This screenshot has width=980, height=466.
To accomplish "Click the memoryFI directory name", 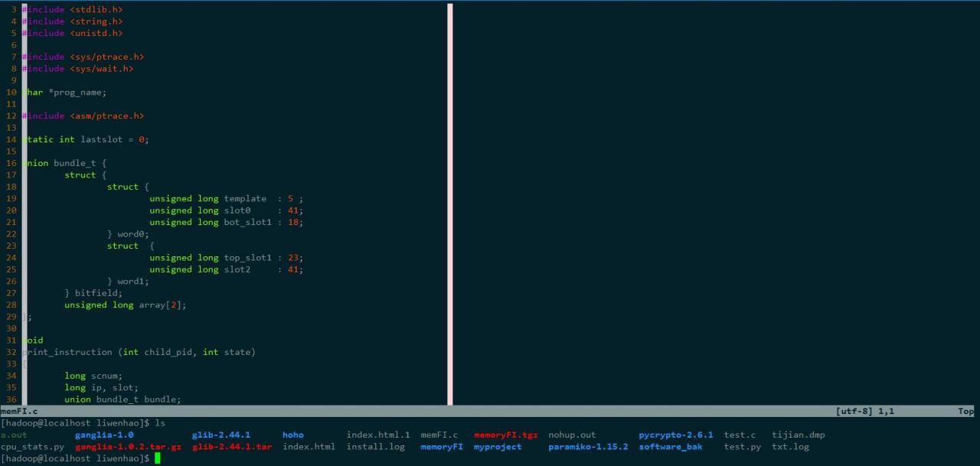I will (443, 447).
